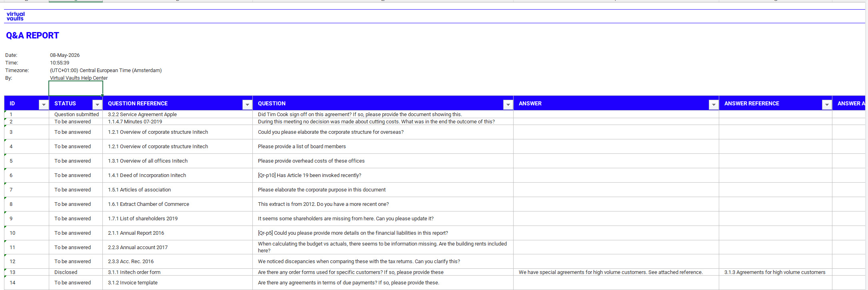The image size is (868, 290).
Task: Select the Virtual Vaults Help Center cell
Action: (x=79, y=78)
